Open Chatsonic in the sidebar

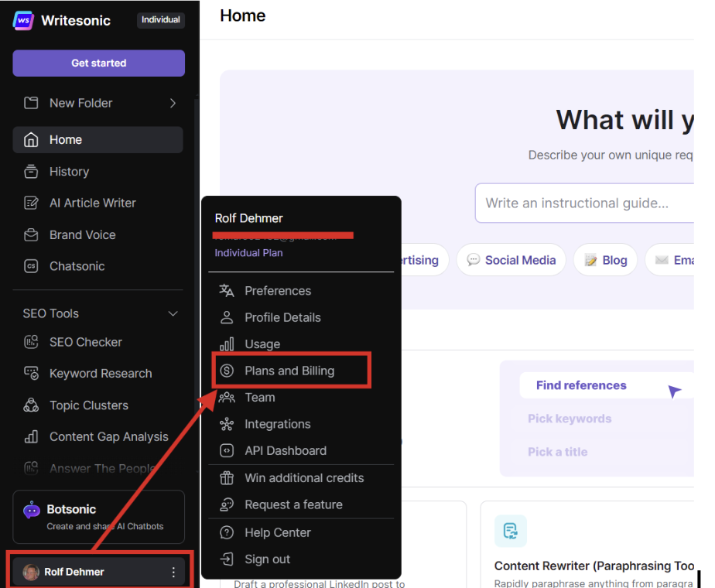coord(97,266)
